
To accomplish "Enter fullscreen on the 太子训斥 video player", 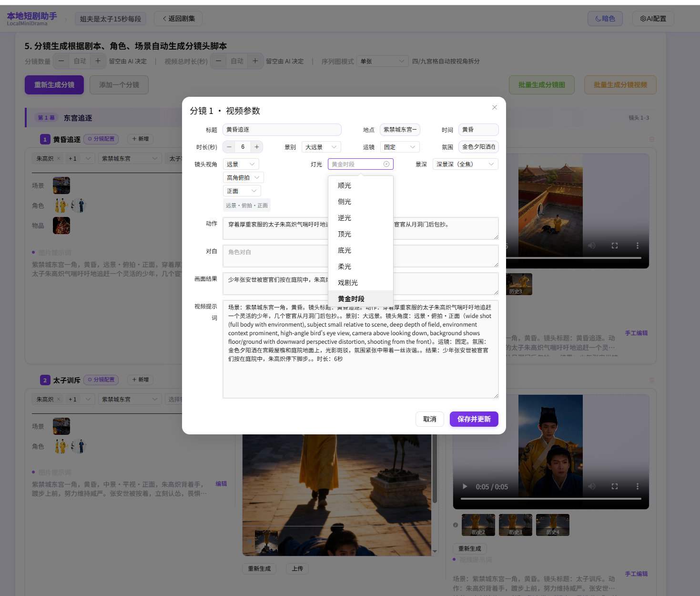I will 614,486.
